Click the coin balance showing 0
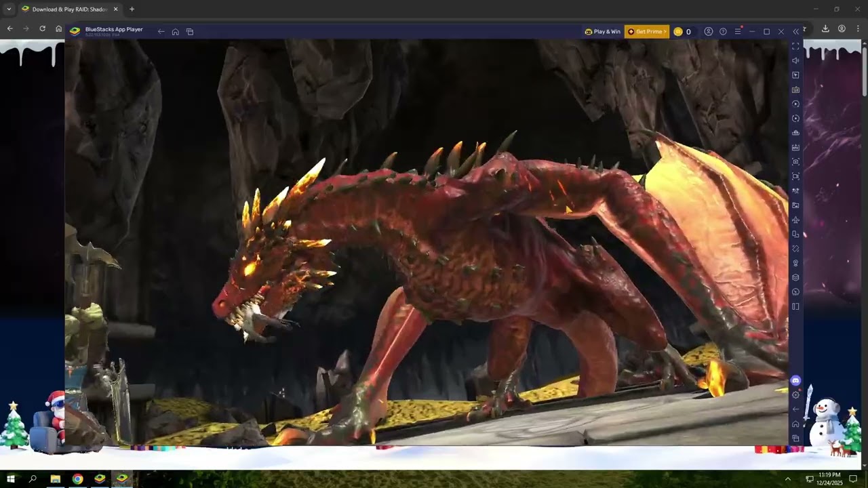This screenshot has width=868, height=488. pyautogui.click(x=683, y=32)
